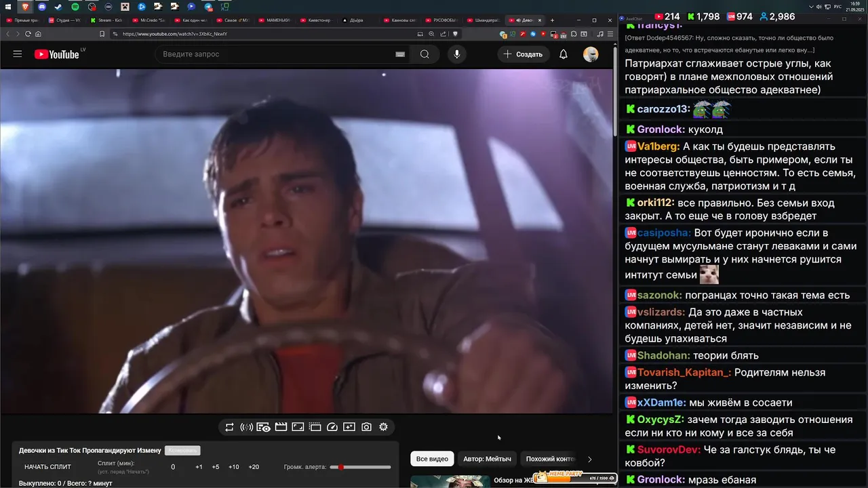Viewport: 868px width, 488px height.
Task: Start voice search with the microphone icon
Action: 456,54
